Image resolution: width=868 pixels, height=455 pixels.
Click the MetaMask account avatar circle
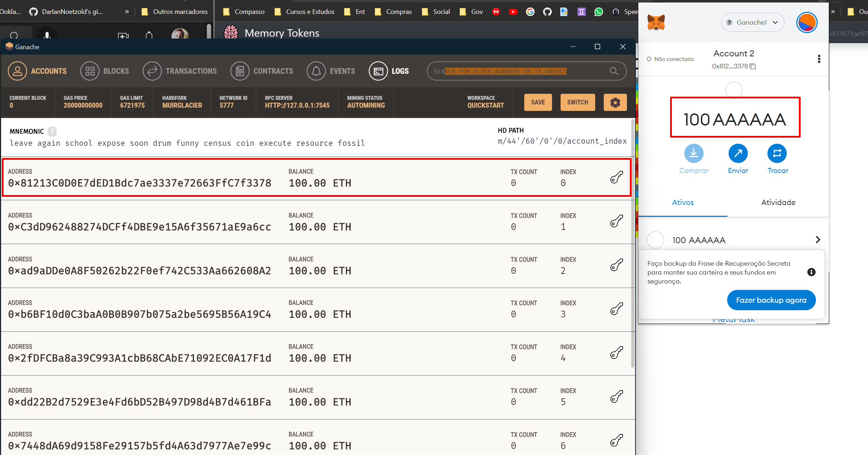click(x=806, y=23)
